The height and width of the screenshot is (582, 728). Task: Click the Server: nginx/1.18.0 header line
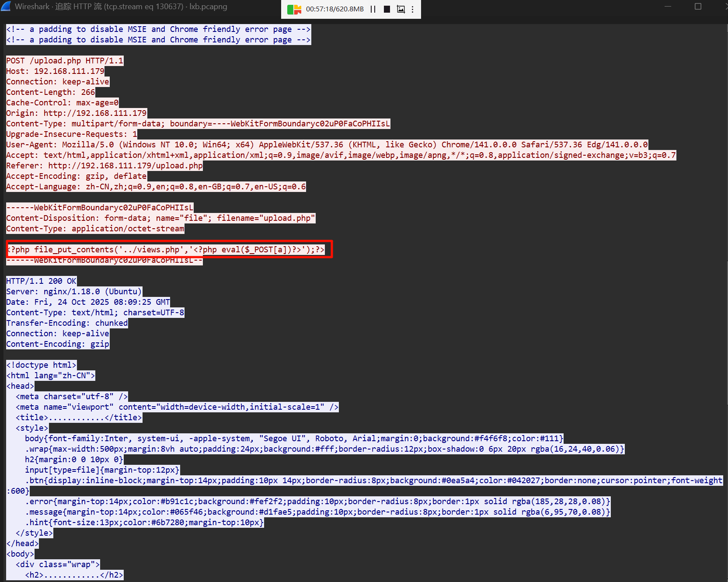[x=74, y=292]
